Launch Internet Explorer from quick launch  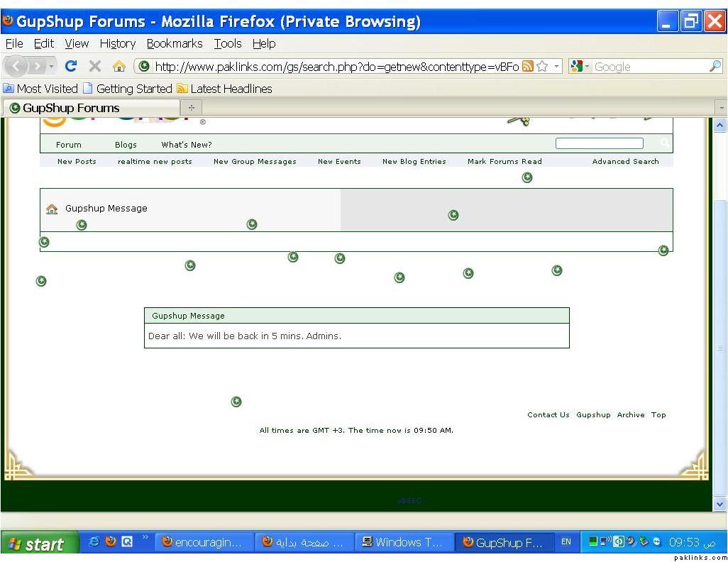pos(94,541)
